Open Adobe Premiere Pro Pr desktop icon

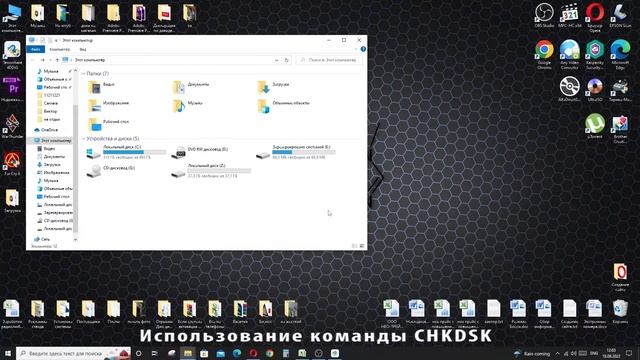13,89
